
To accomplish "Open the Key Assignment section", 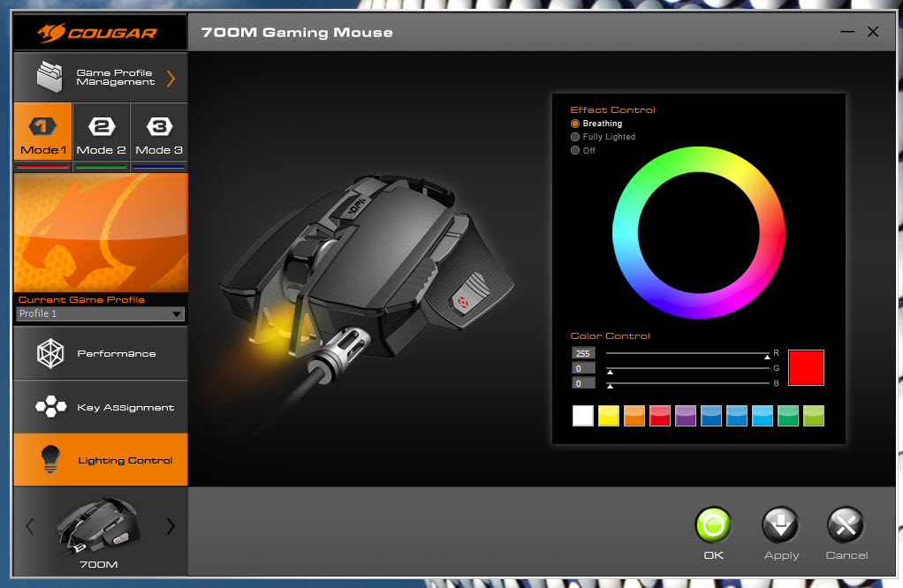I will 101,407.
